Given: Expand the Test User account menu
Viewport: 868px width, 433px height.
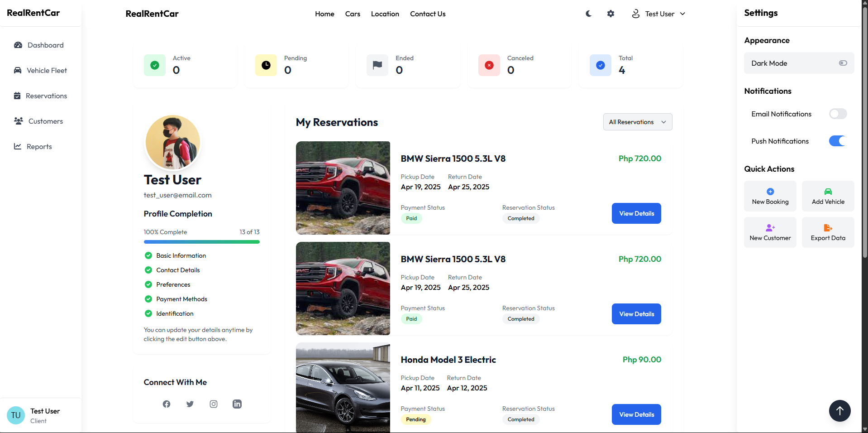Looking at the screenshot, I should (658, 14).
